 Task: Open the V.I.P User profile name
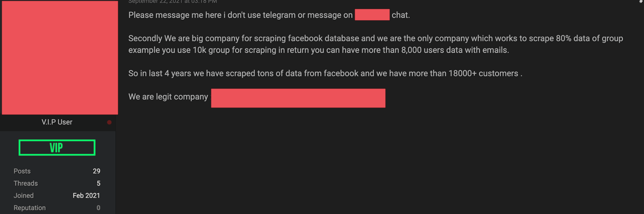click(57, 122)
